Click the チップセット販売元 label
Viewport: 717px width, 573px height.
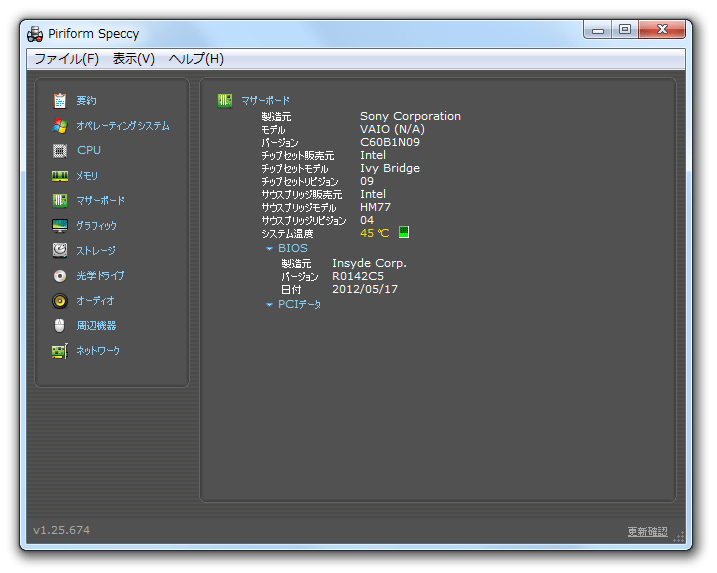coord(298,155)
